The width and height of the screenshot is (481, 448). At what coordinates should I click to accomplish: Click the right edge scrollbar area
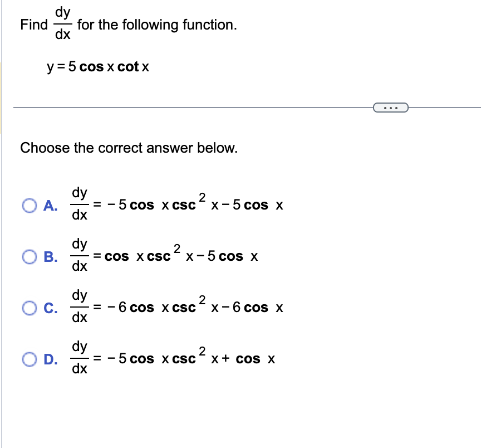478,223
